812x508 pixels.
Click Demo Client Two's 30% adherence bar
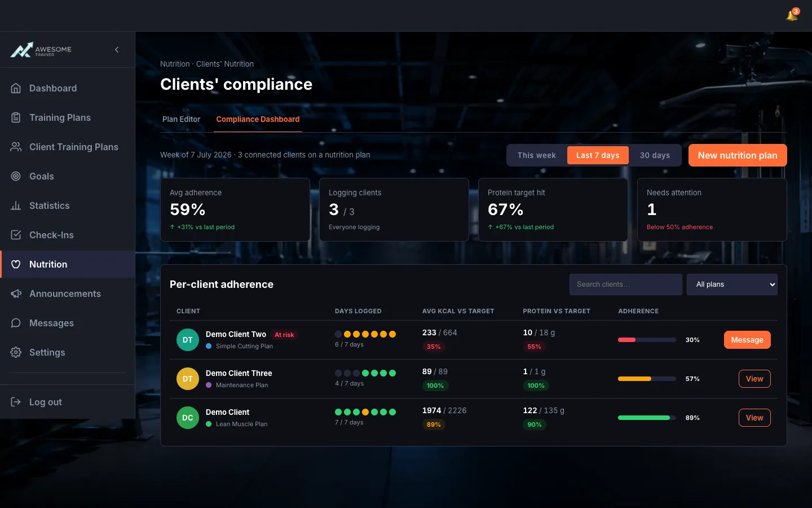pos(647,340)
